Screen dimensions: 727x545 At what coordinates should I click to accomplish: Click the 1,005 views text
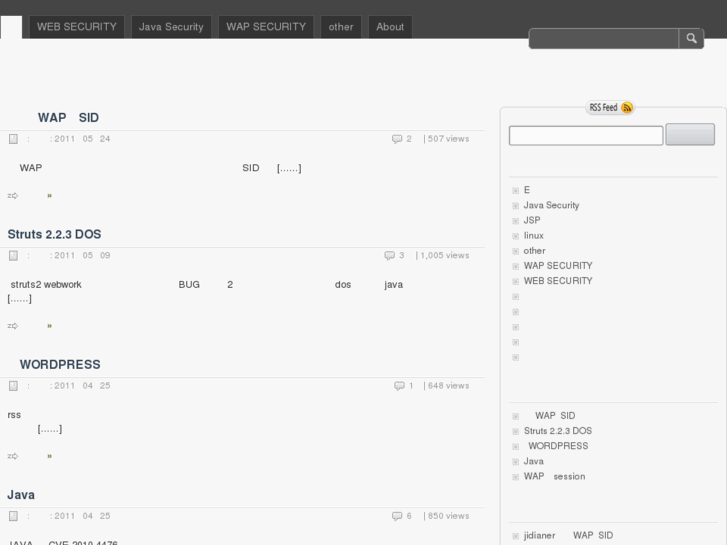(445, 256)
